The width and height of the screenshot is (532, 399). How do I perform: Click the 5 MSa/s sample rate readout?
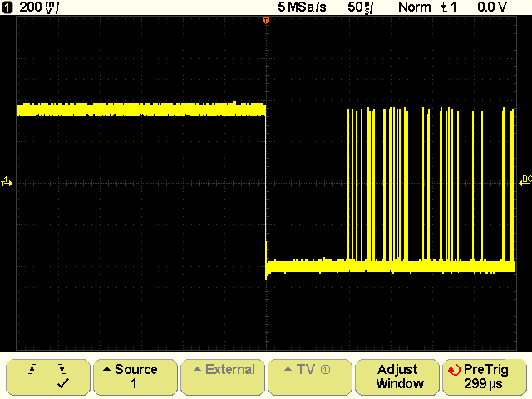click(x=302, y=7)
